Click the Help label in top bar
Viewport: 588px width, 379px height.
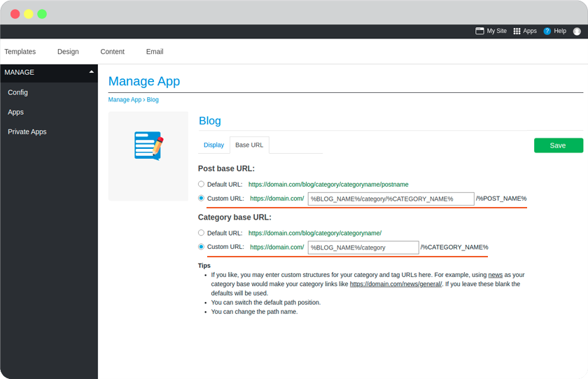(x=560, y=31)
